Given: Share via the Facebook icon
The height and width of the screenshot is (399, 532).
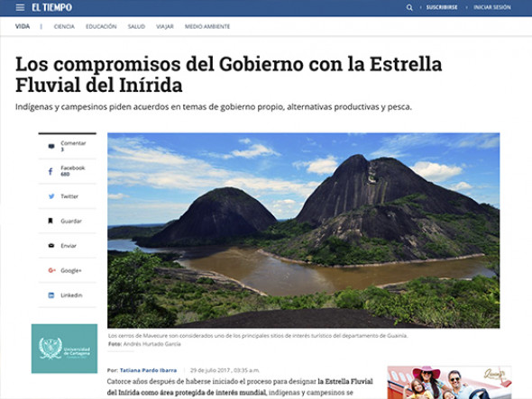Looking at the screenshot, I should pos(50,171).
